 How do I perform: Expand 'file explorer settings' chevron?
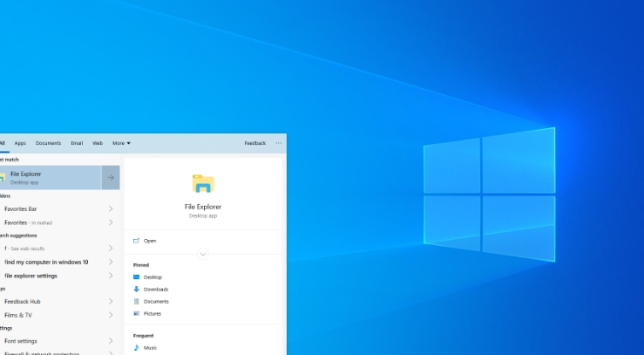click(111, 276)
